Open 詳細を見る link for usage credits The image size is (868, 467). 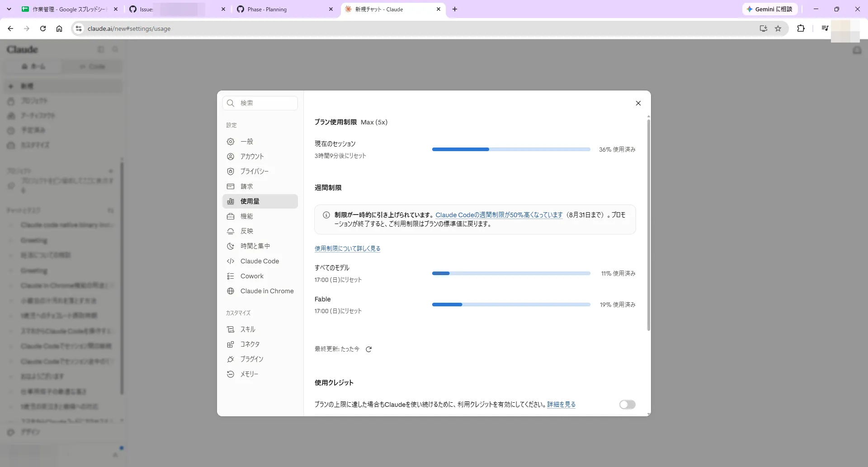pyautogui.click(x=561, y=405)
